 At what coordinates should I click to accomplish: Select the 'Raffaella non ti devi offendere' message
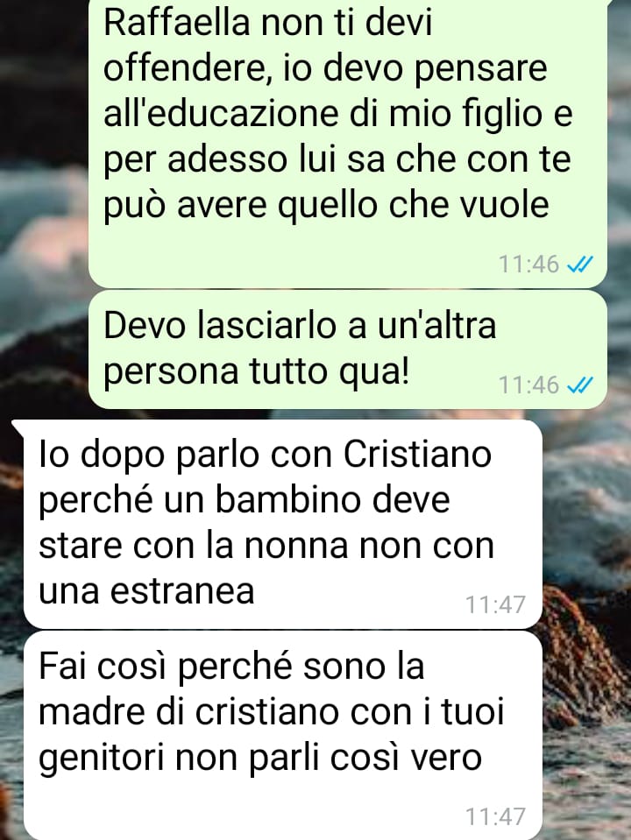[x=347, y=142]
